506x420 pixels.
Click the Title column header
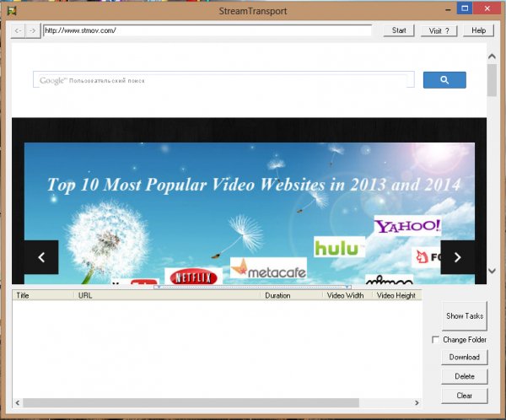(x=43, y=295)
